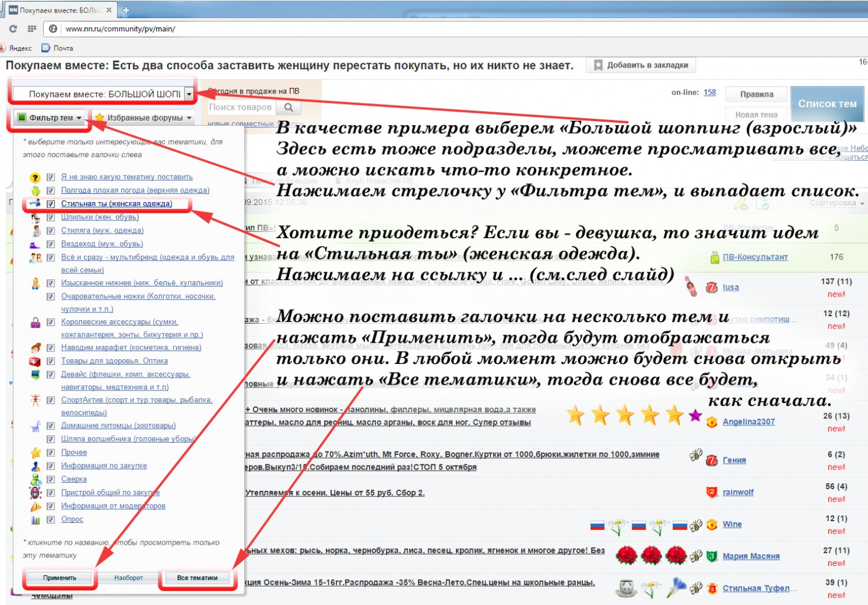868x605 pixels.
Task: Uncheck Полгода плохая погода checkbox
Action: 51,190
